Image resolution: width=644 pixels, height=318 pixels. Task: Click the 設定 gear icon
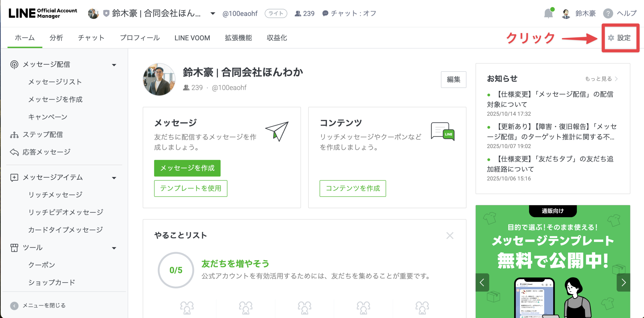(611, 38)
